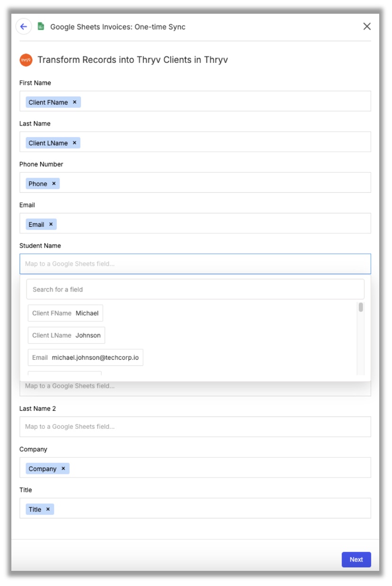Click the Company mapping field
Viewport: 392px width, 586px height.
(x=195, y=468)
